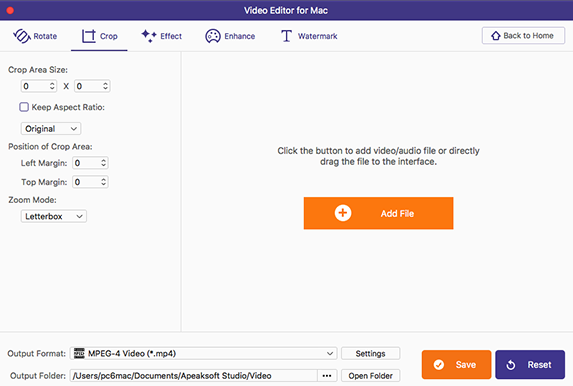Click the Add File button
Screen dimensions: 573x386
tap(378, 213)
